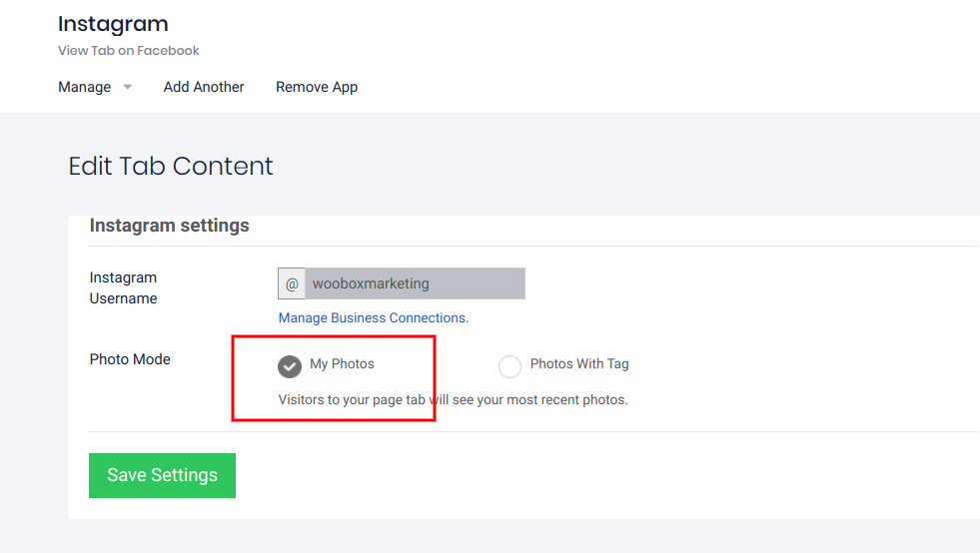Click the dotted divider above Save Settings
The width and height of the screenshot is (980, 553).
click(529, 432)
